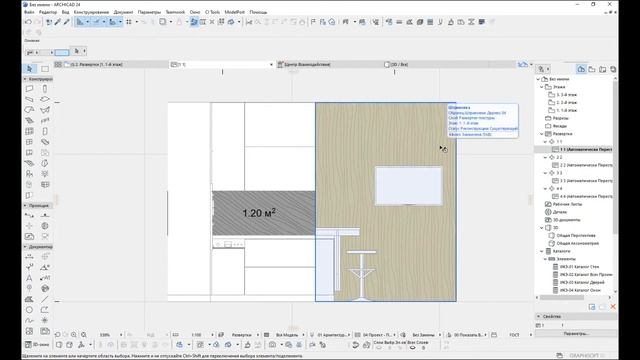
Task: Select the Marquee tool in toolbox
Action: (45, 69)
